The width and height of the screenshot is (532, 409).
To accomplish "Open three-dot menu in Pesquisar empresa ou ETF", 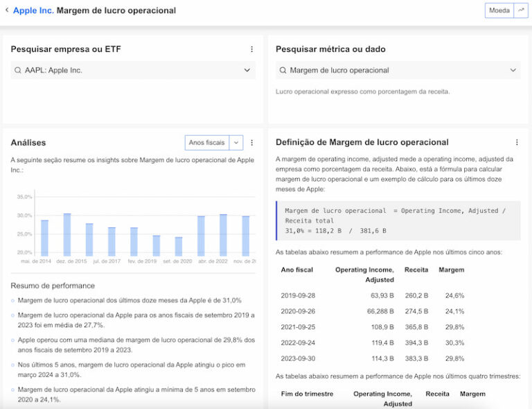I will point(251,49).
